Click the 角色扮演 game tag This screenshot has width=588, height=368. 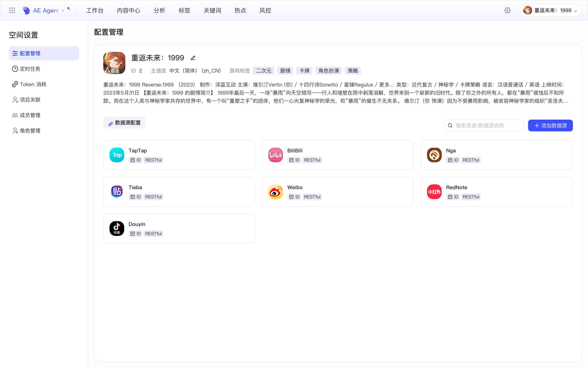[329, 71]
